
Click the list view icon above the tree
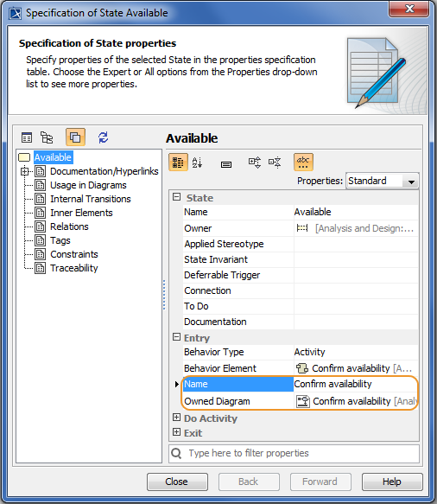point(27,137)
